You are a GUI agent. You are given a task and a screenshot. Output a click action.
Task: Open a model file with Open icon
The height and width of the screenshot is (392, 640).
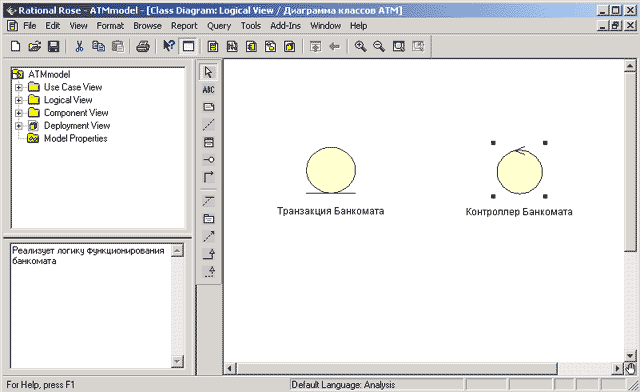click(35, 46)
